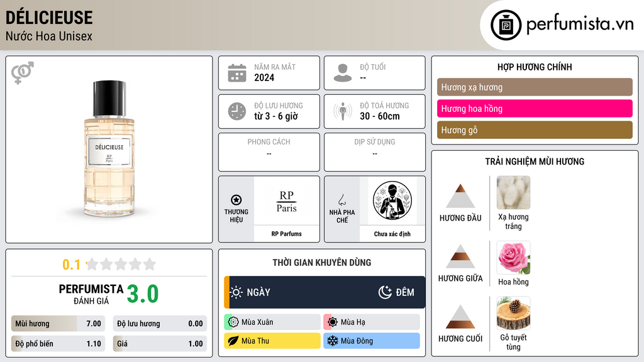Click the person silhouette icon for Độ tuổi
The height and width of the screenshot is (362, 644).
coord(343,73)
